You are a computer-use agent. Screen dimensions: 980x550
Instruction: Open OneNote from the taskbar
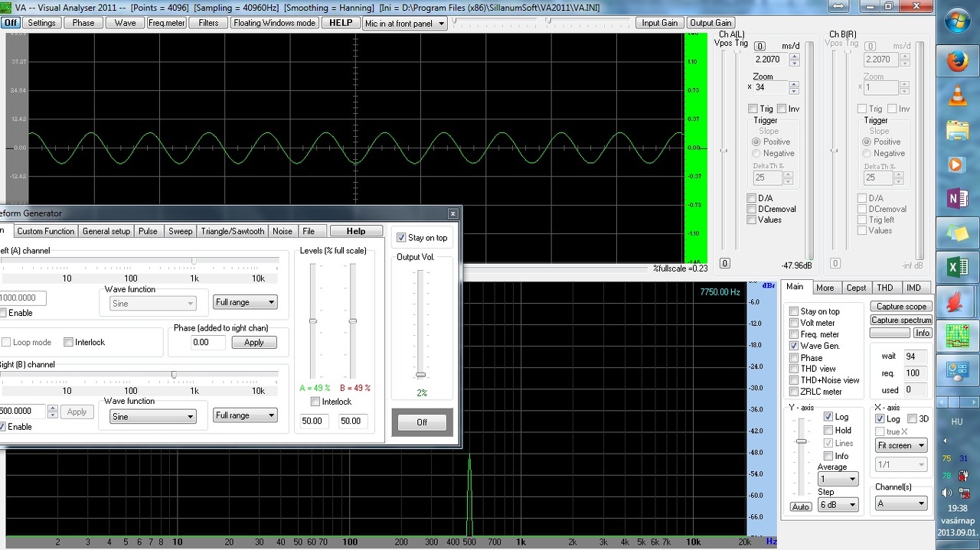957,199
